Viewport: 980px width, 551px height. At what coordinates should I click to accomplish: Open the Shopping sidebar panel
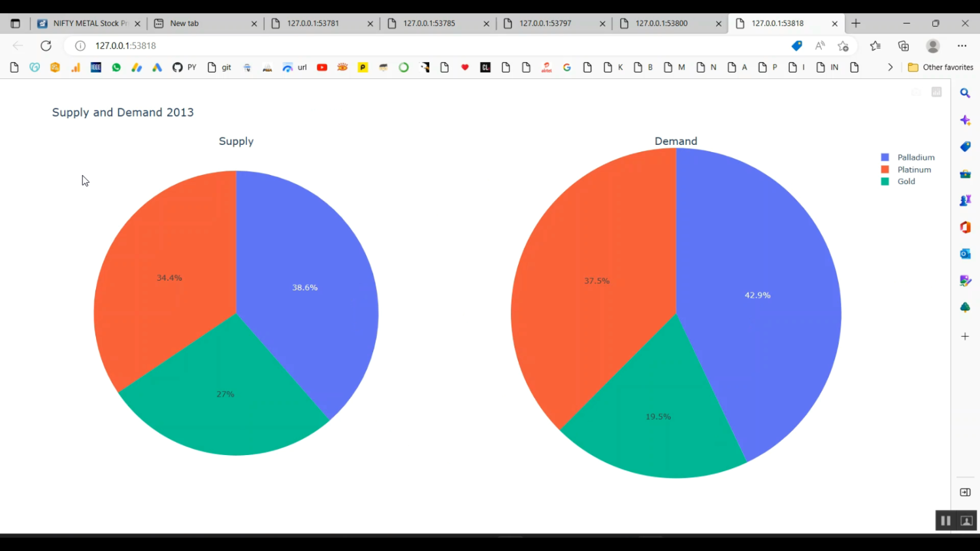(965, 146)
